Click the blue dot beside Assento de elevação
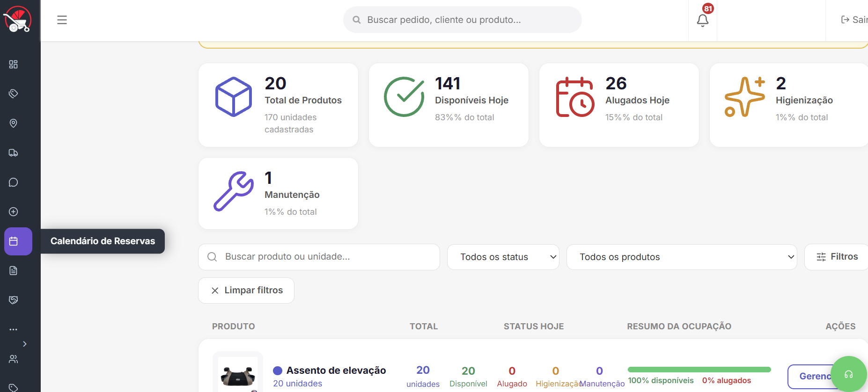 [x=278, y=370]
